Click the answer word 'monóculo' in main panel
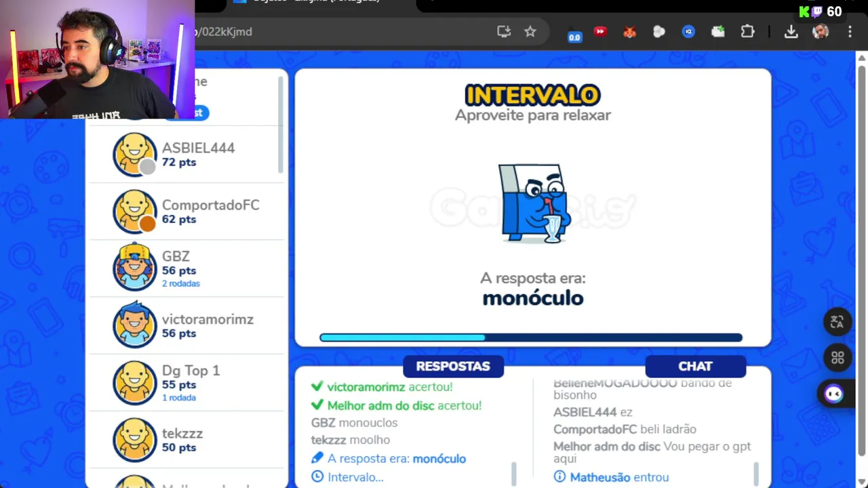This screenshot has width=868, height=488. [x=533, y=298]
